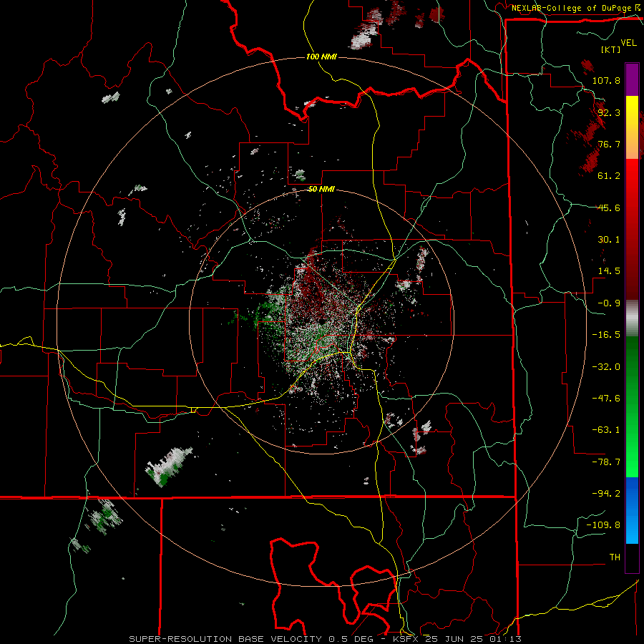Click the -78.7 velocity scale value
Image resolution: width=644 pixels, height=644 pixels.
606,462
